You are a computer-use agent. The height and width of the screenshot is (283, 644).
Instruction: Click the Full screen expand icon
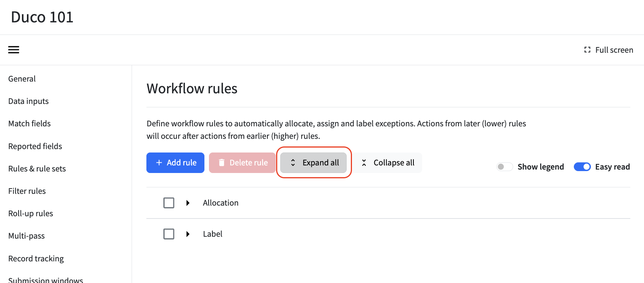(x=587, y=50)
